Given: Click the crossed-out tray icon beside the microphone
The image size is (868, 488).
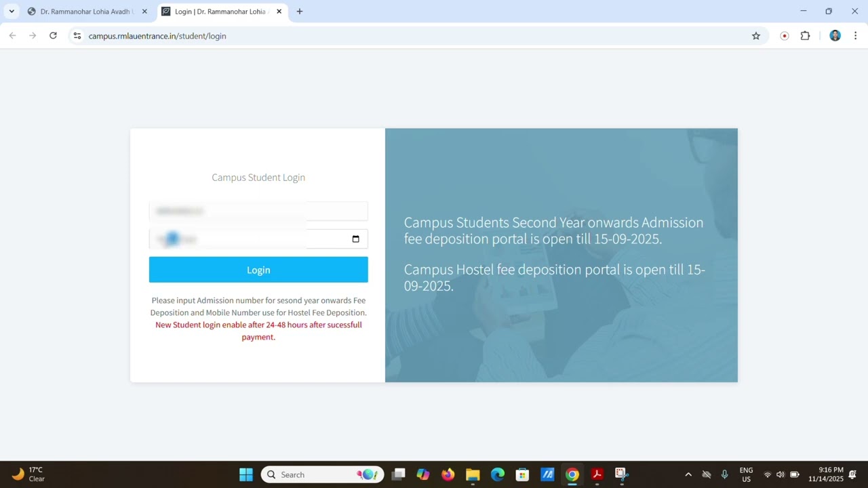Looking at the screenshot, I should (707, 474).
